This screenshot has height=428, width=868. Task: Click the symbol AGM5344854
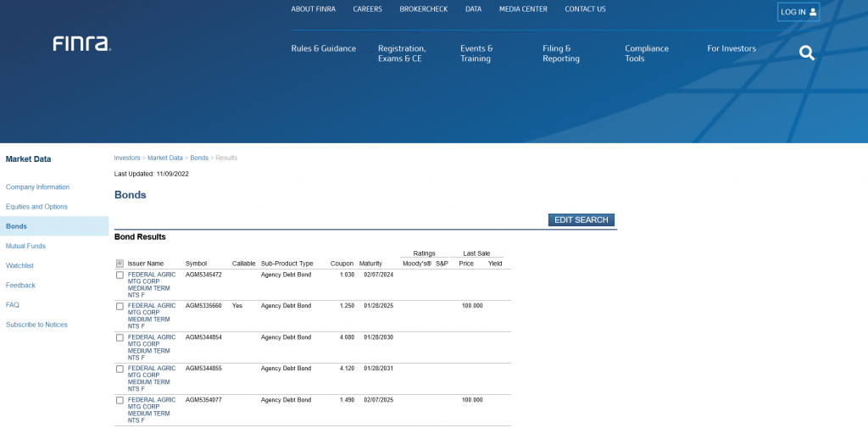coord(203,337)
